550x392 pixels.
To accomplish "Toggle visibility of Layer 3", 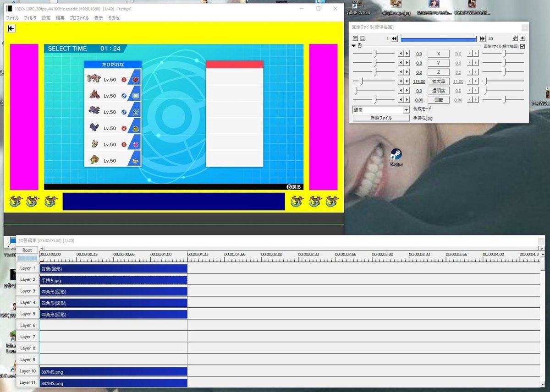I will (27, 291).
